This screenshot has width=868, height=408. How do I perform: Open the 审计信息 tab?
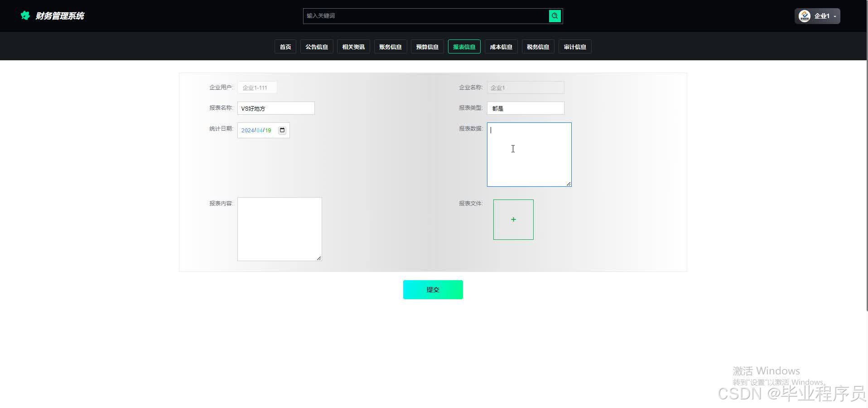click(x=575, y=47)
